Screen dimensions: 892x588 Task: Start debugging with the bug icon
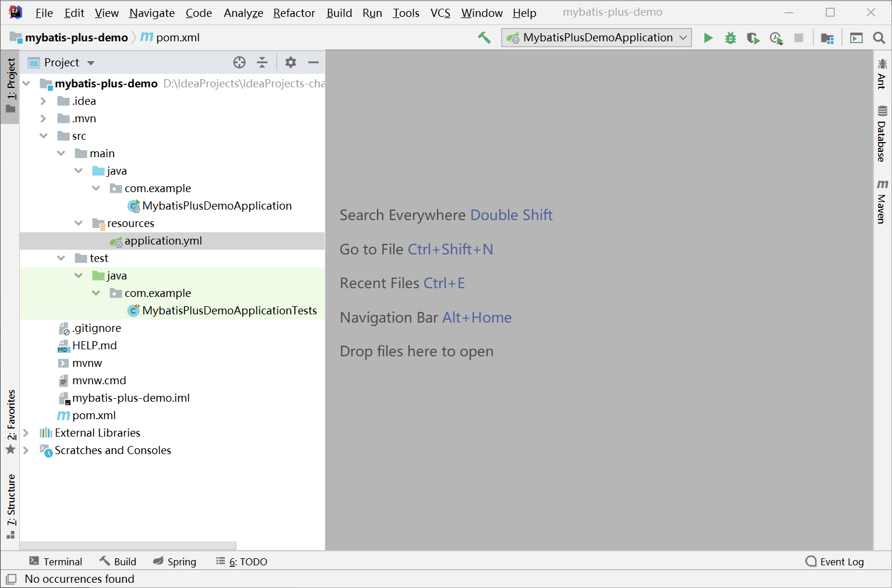tap(730, 38)
